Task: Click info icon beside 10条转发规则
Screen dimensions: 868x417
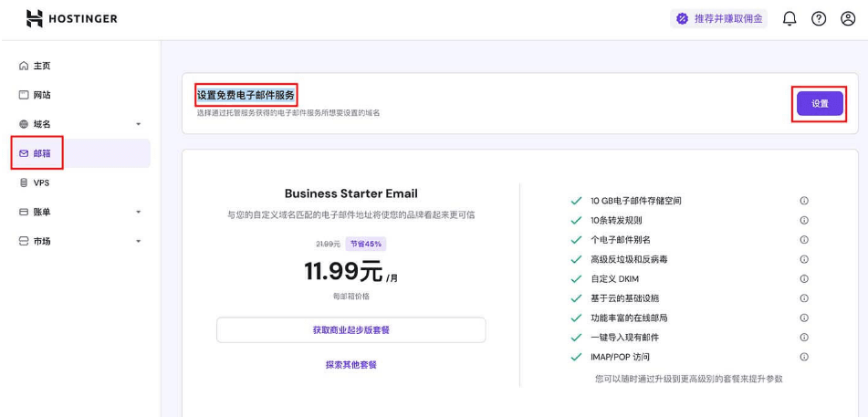Action: [x=804, y=220]
